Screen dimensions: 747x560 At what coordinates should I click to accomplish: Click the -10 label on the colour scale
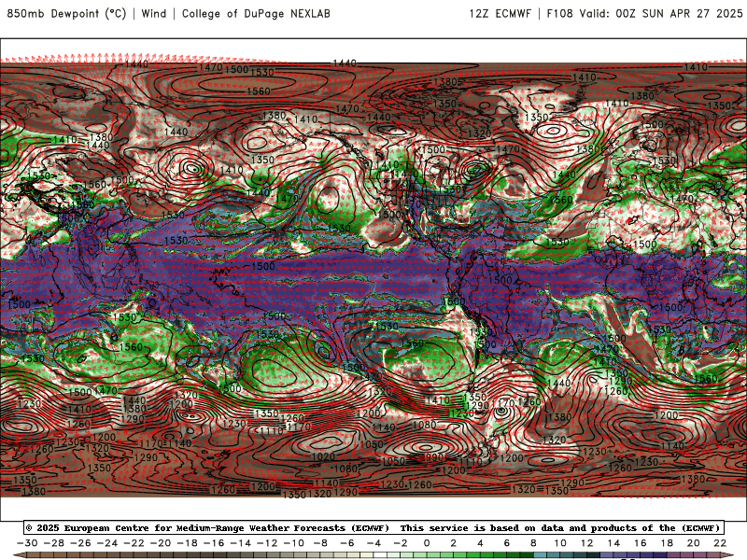coord(294,543)
